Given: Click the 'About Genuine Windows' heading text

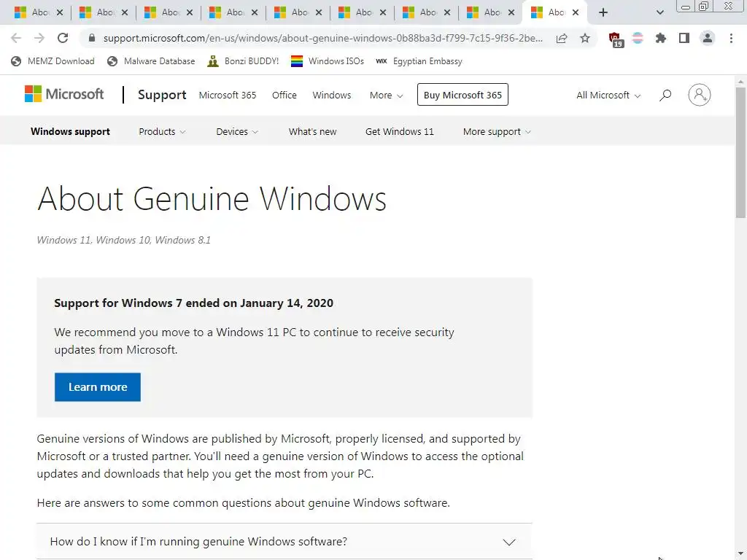Looking at the screenshot, I should 212,198.
